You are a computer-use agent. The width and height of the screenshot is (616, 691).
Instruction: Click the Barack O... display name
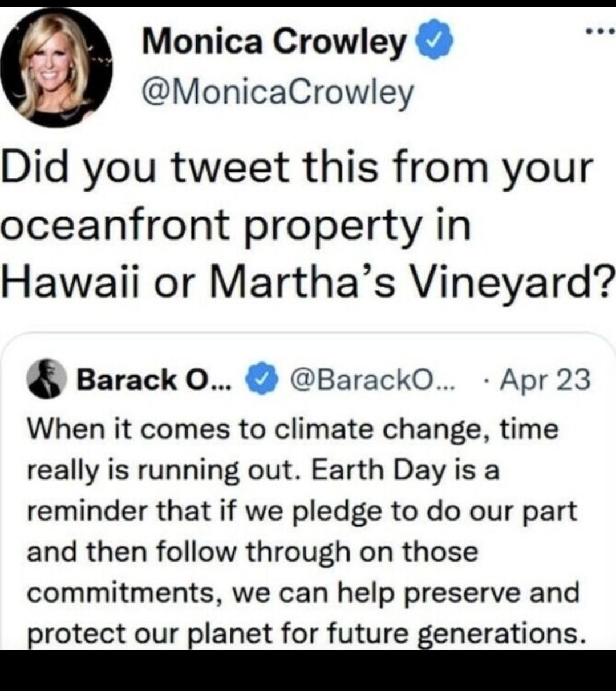(154, 381)
